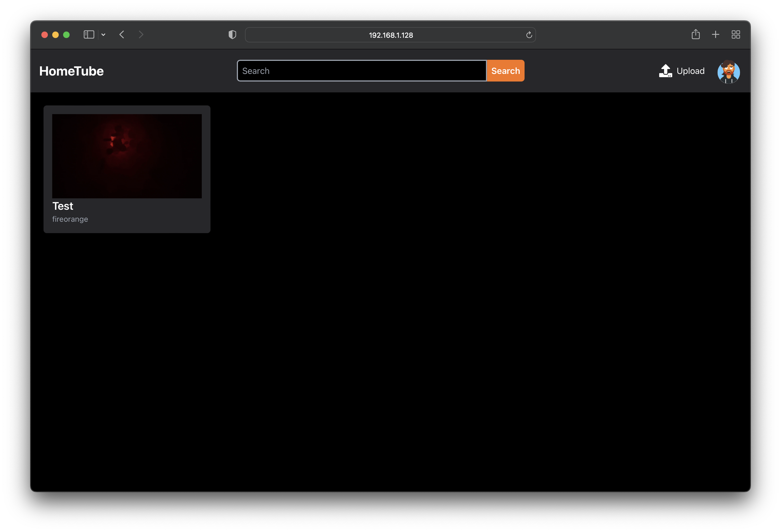The height and width of the screenshot is (532, 781).
Task: Click the privacy shield icon
Action: [232, 35]
